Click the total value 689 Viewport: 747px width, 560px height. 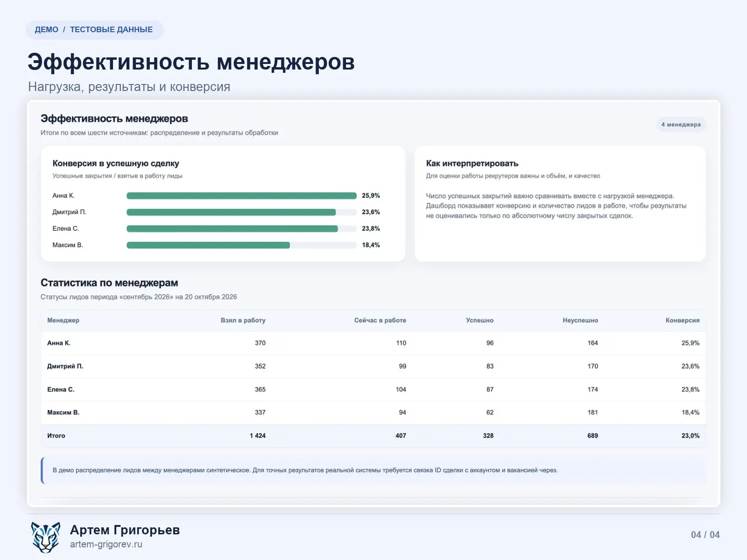tap(592, 435)
